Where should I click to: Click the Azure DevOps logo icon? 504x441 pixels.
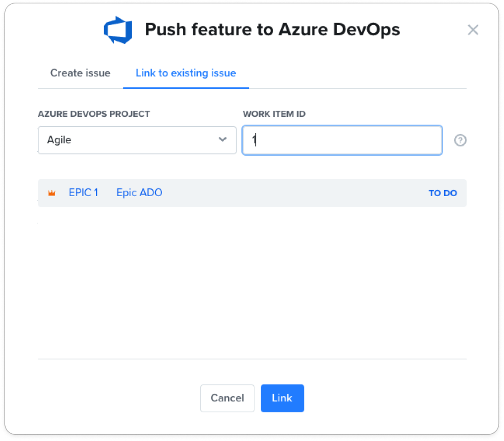(x=118, y=30)
